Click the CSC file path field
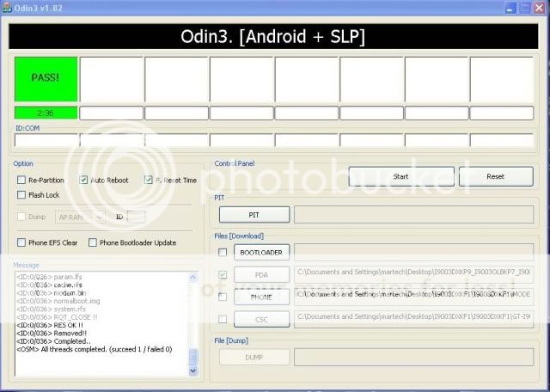 (414, 319)
